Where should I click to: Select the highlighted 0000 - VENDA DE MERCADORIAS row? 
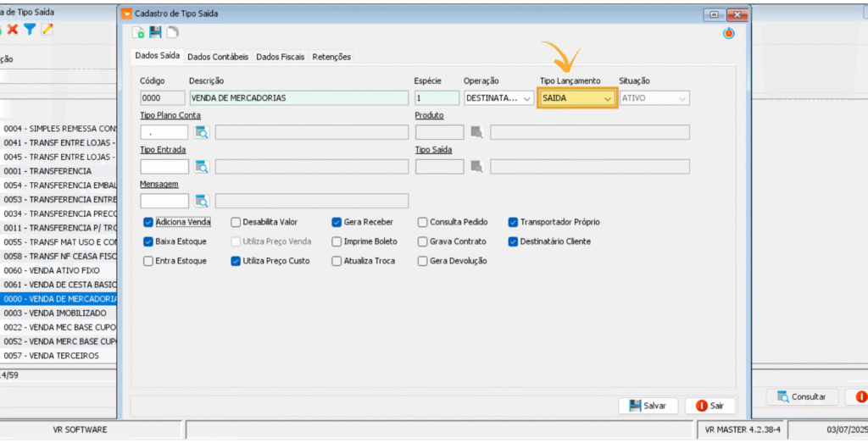point(58,299)
